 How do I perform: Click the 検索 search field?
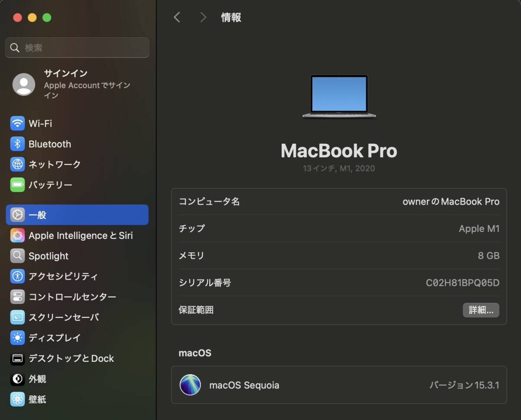tap(77, 48)
